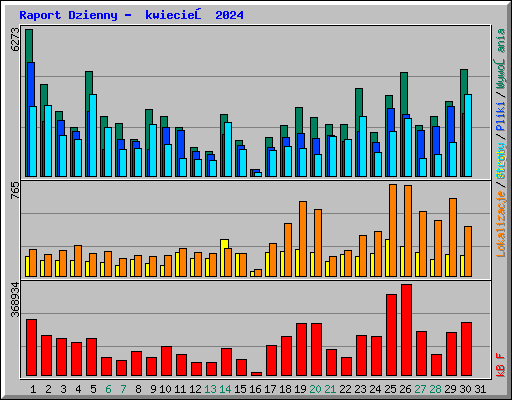
Task: Click the red KB bar for day 25
Action: coord(391,335)
